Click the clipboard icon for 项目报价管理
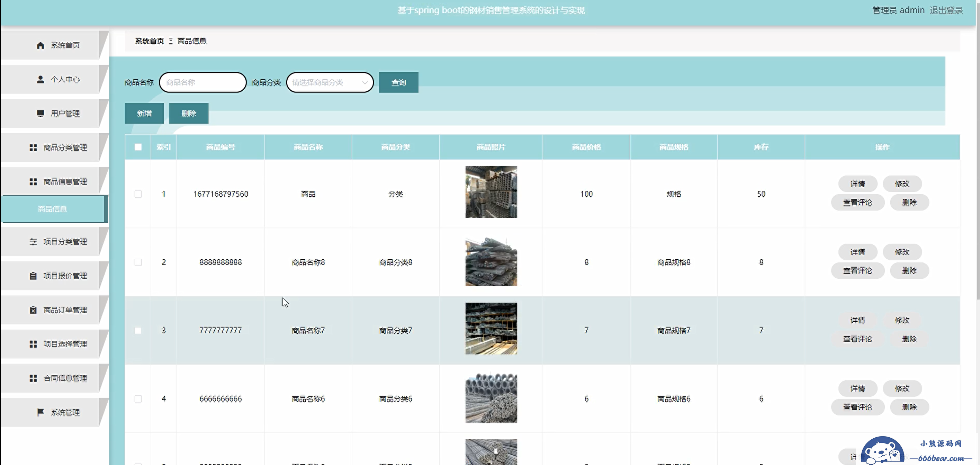Image resolution: width=980 pixels, height=465 pixels. (33, 276)
